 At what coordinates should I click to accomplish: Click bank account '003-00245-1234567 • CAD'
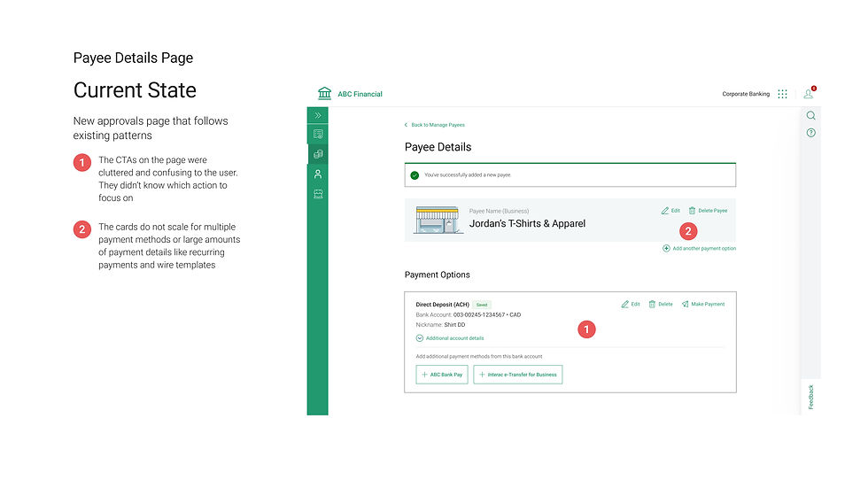(x=486, y=314)
